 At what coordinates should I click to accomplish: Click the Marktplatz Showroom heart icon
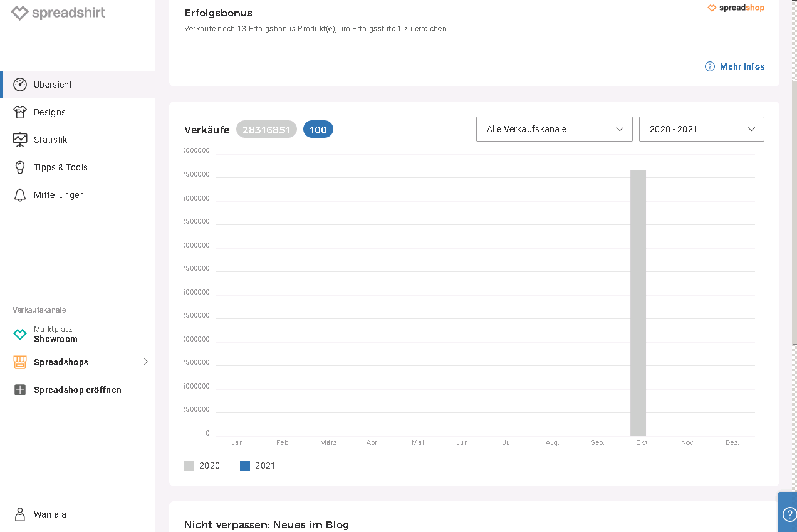(20, 335)
